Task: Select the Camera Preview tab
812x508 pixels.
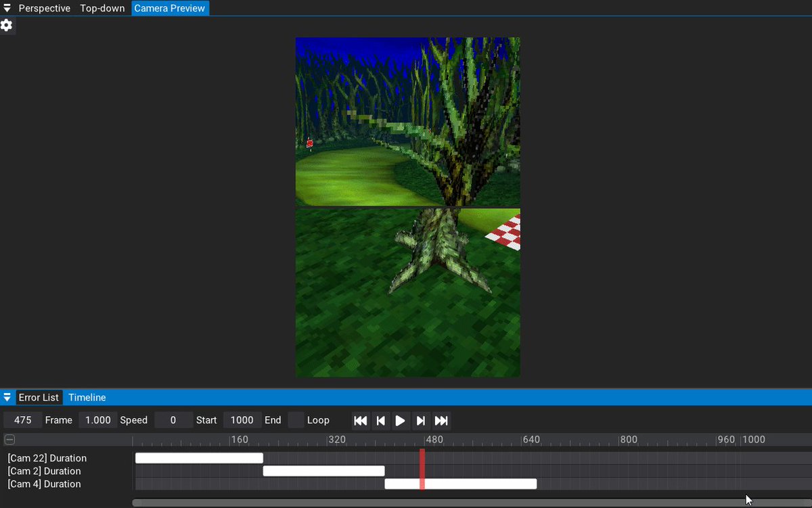Action: (x=170, y=8)
